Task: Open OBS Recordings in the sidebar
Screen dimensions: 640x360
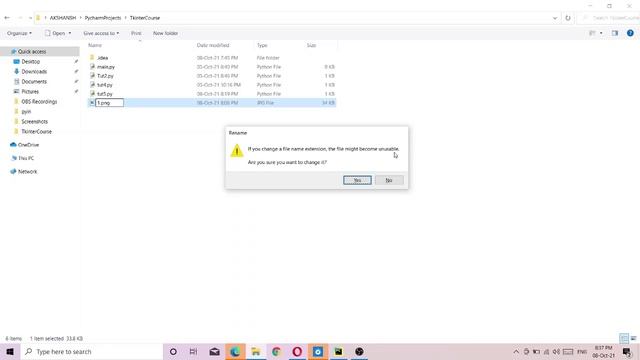Action: click(39, 102)
